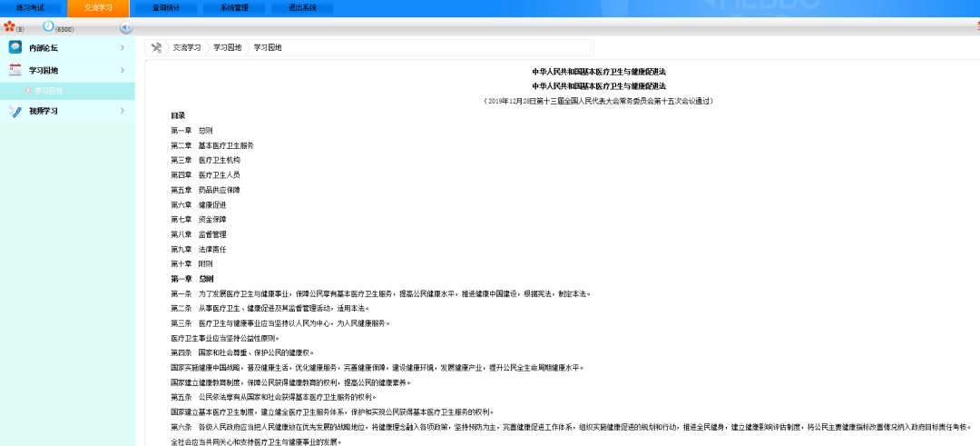Select the highlighted 学习园地 sub-item
This screenshot has width=980, height=446.
(x=67, y=91)
